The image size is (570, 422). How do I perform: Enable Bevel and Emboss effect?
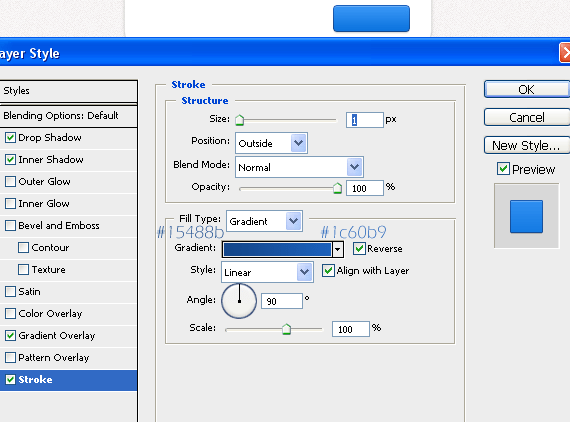coord(10,225)
